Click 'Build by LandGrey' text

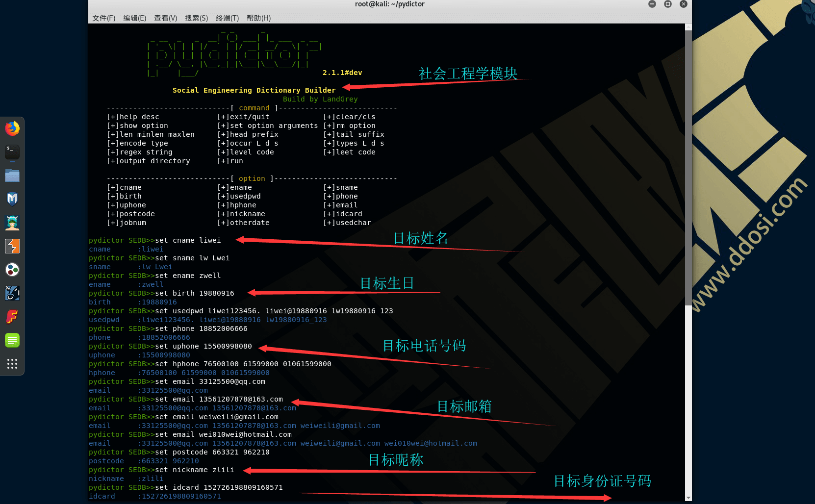320,99
